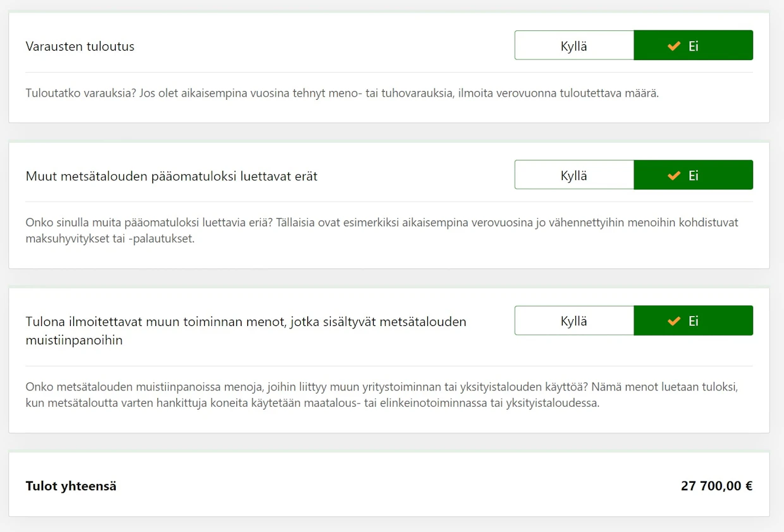Choose Ei for Muut metsätalouden pääomatuloksi luettavat erät
This screenshot has width=784, height=532.
click(694, 175)
